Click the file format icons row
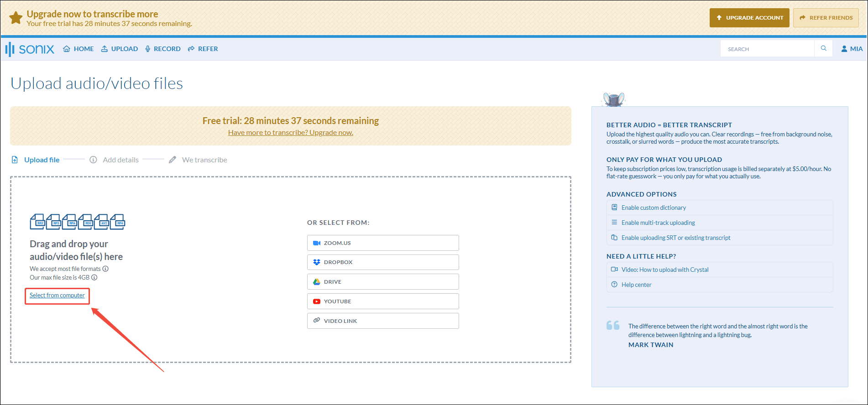This screenshot has width=868, height=405. [x=78, y=222]
